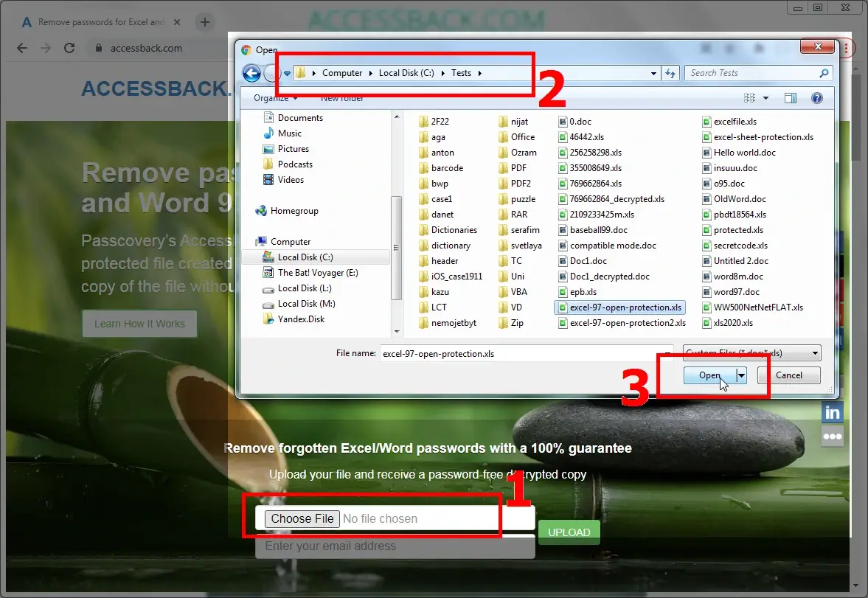Toggle the preview pane icon
This screenshot has width=868, height=598.
(791, 98)
